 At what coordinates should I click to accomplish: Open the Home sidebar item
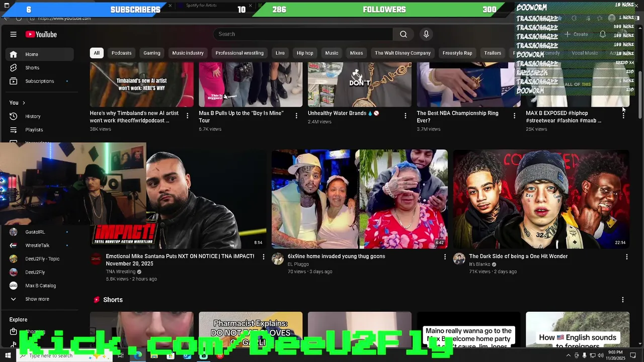coord(40,54)
